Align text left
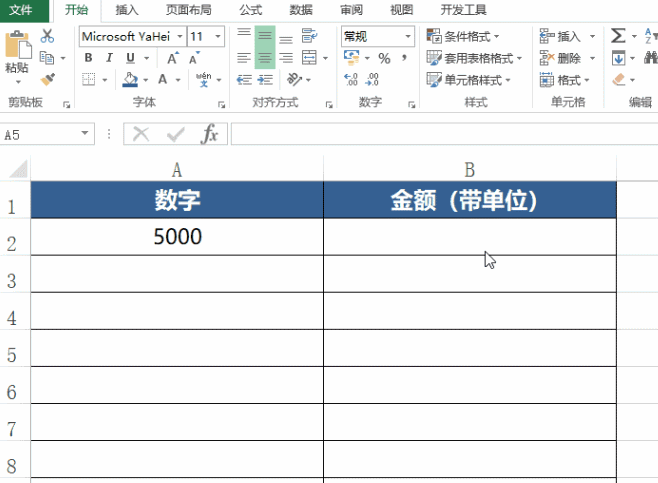The height and width of the screenshot is (483, 658). pyautogui.click(x=244, y=57)
